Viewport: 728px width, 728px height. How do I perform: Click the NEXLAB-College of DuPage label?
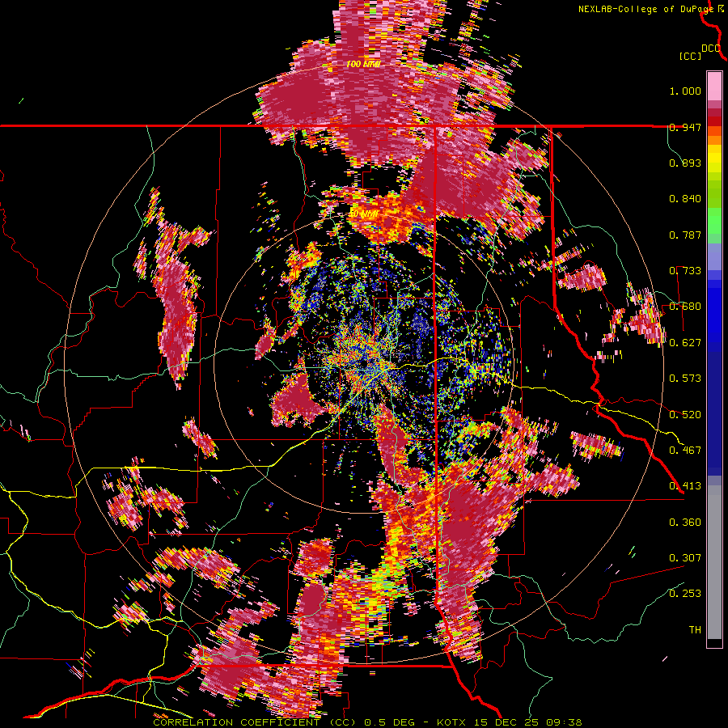[646, 9]
